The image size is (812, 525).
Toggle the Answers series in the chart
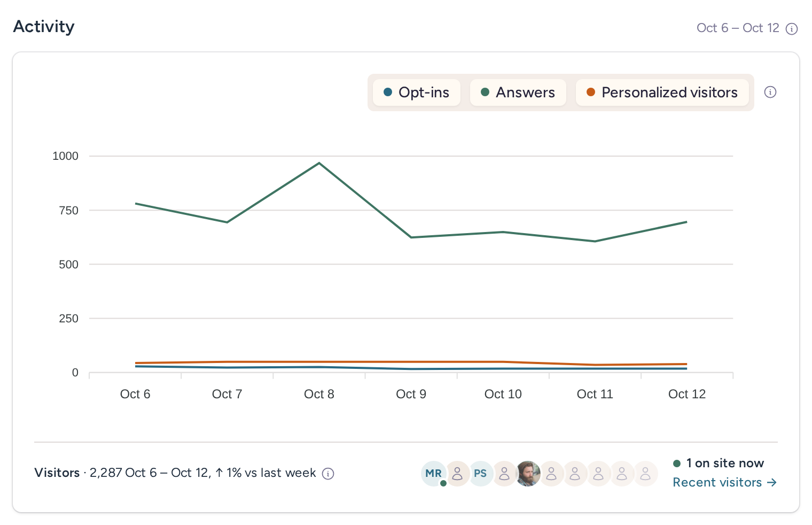point(518,92)
